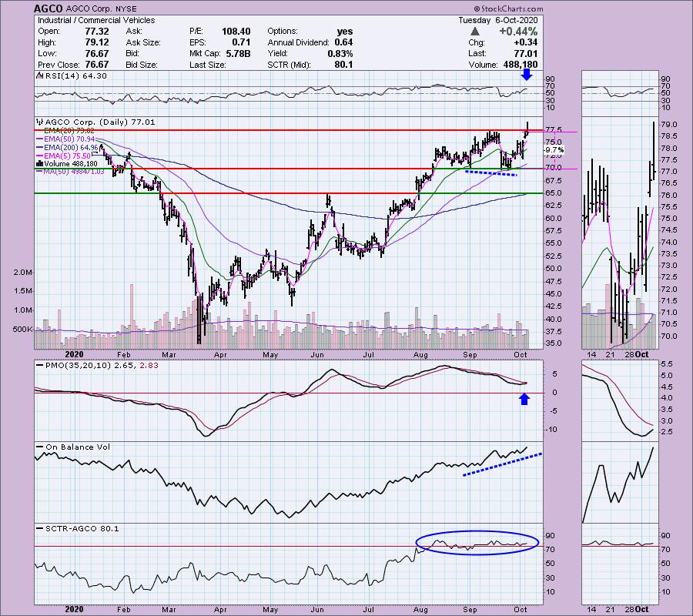Click the PMO signal value 2.83
This screenshot has height=616, width=693.
tap(149, 366)
